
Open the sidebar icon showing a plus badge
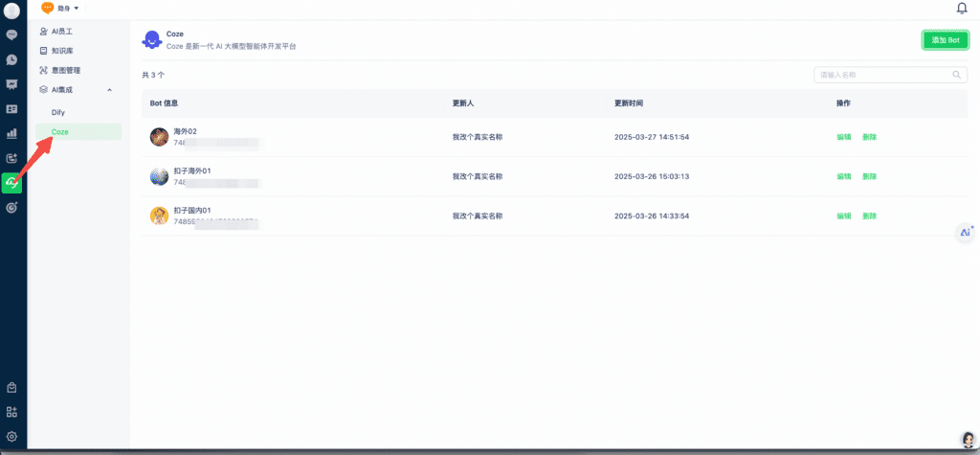[x=11, y=158]
